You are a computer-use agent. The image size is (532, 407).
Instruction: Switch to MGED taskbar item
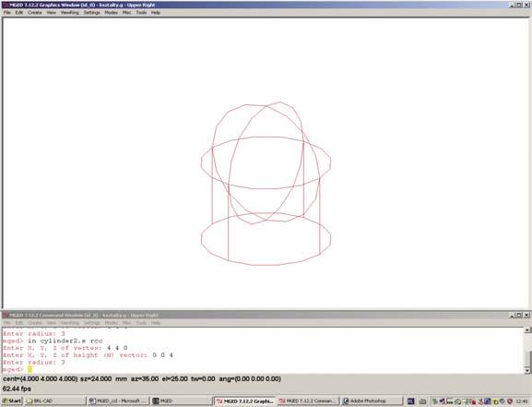tap(181, 401)
